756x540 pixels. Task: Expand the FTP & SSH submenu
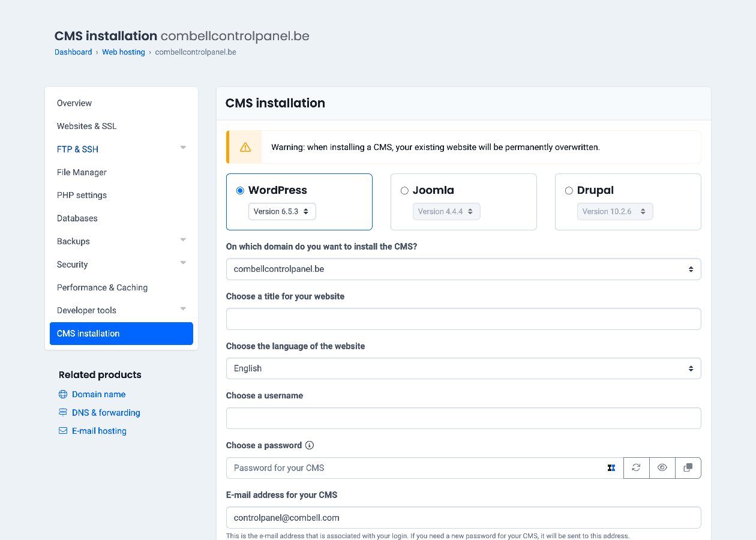pos(183,148)
